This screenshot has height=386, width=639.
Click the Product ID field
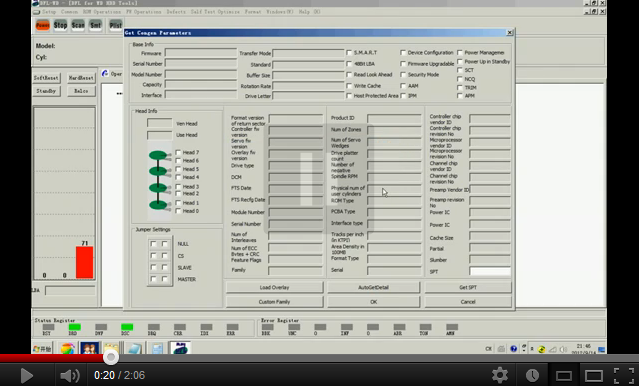[x=394, y=118]
